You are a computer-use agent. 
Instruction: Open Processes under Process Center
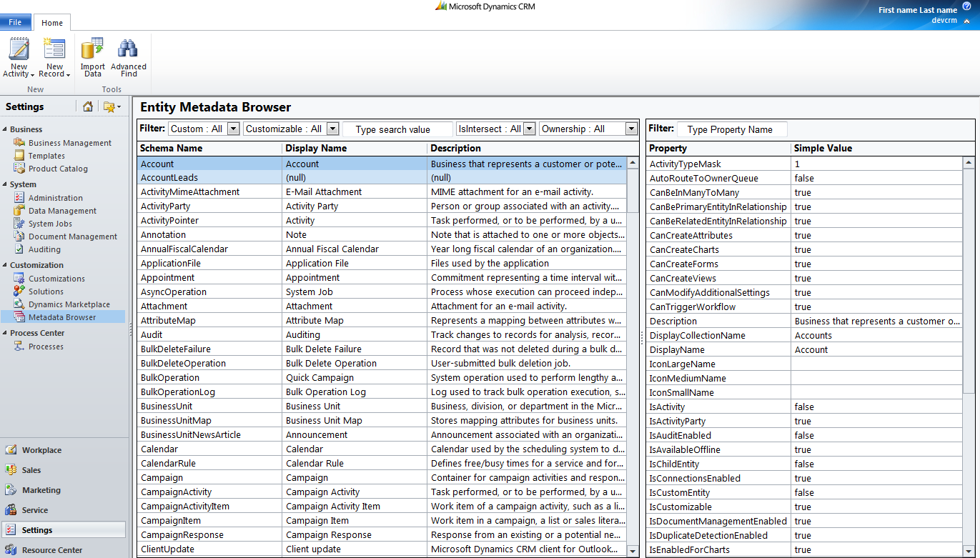click(46, 347)
